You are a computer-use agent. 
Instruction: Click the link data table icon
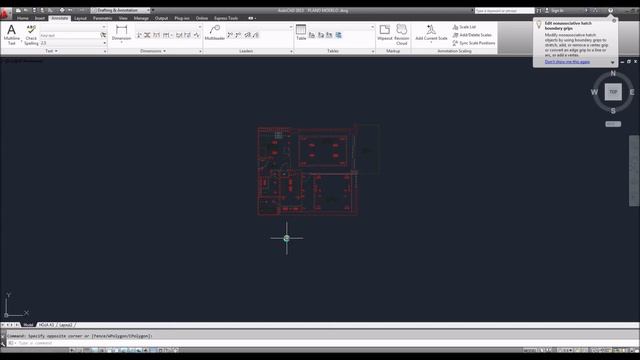click(338, 36)
